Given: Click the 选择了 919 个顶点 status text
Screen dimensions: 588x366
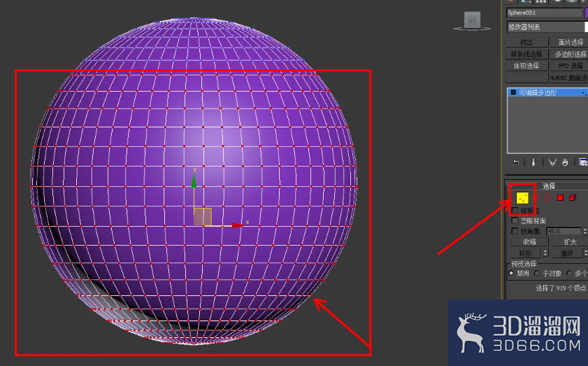Looking at the screenshot, I should 560,288.
